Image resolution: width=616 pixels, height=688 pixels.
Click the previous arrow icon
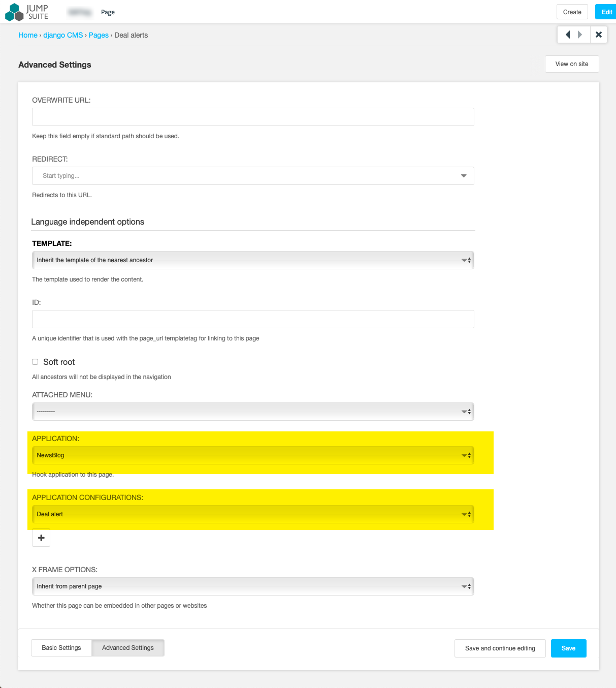(x=568, y=35)
